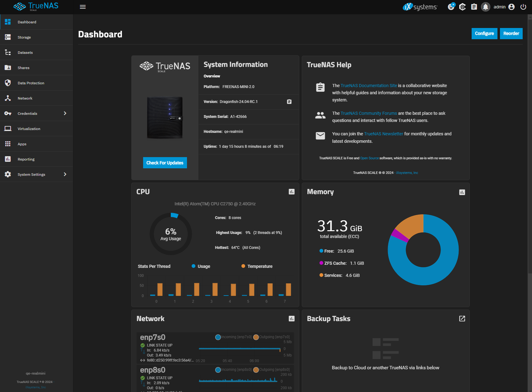Viewport: 532px width, 392px height.
Task: Click Check For Updates button
Action: 165,163
